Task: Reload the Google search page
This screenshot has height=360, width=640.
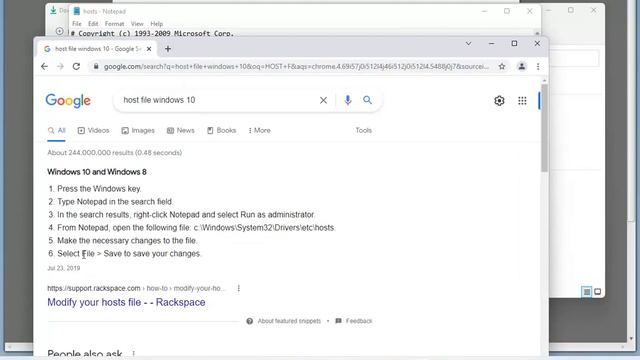Action: (76, 67)
